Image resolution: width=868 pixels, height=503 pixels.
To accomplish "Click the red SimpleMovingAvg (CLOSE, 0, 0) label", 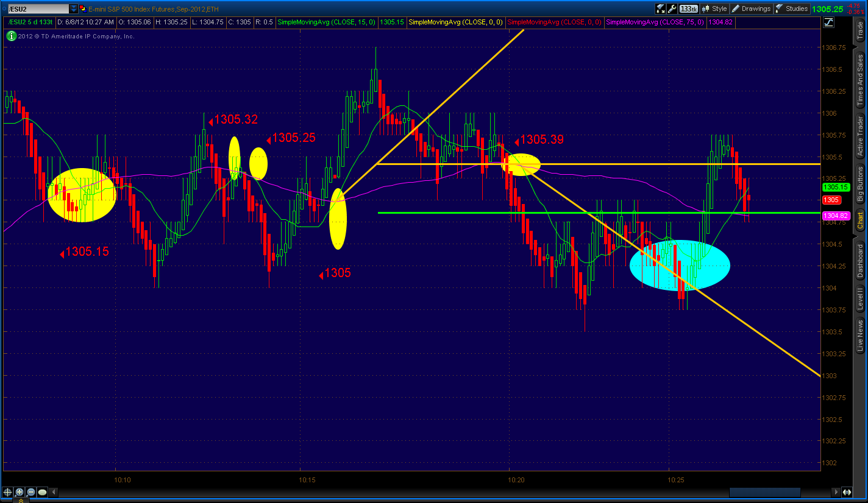I will pos(555,22).
